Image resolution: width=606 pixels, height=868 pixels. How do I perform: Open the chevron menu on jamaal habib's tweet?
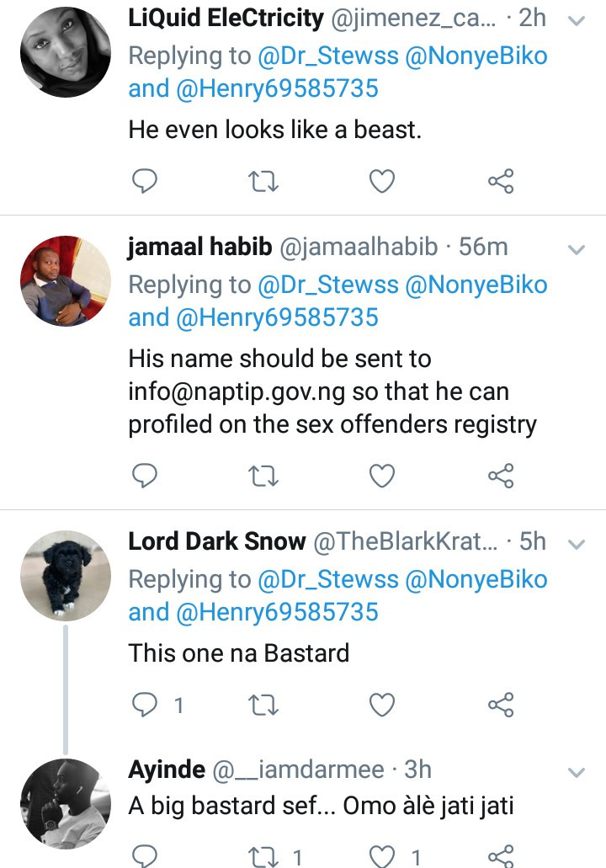pos(577,250)
